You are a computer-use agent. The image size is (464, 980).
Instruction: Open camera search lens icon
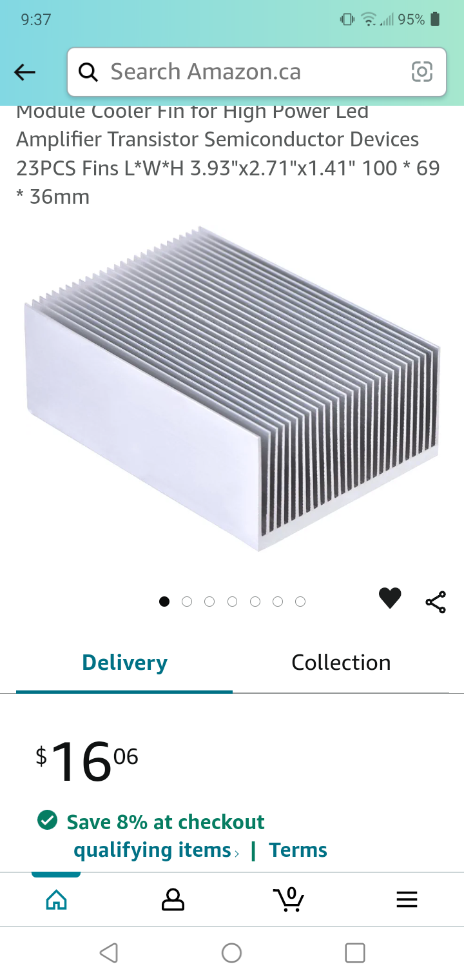click(x=422, y=72)
